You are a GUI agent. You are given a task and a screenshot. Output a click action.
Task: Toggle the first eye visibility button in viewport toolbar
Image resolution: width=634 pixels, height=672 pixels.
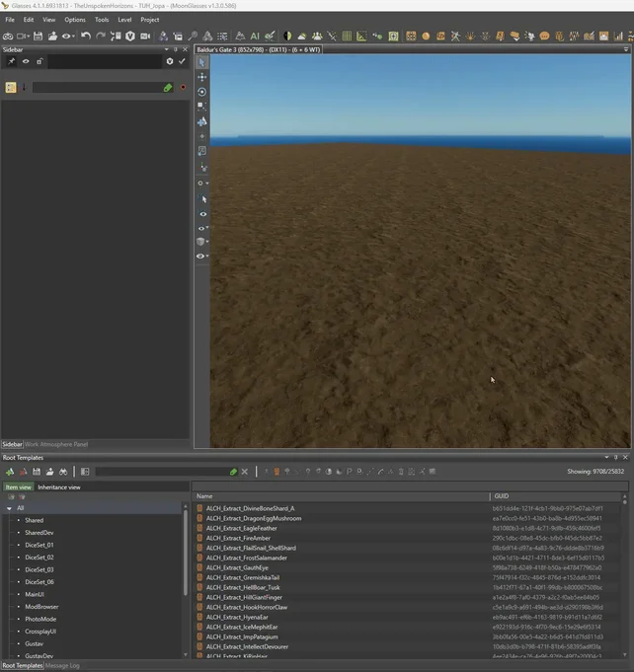pyautogui.click(x=202, y=214)
